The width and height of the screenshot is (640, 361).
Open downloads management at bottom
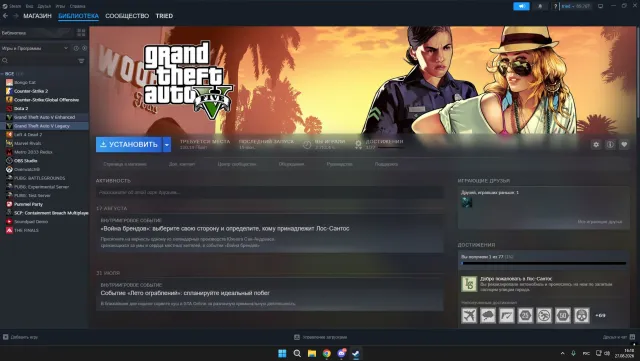321,337
